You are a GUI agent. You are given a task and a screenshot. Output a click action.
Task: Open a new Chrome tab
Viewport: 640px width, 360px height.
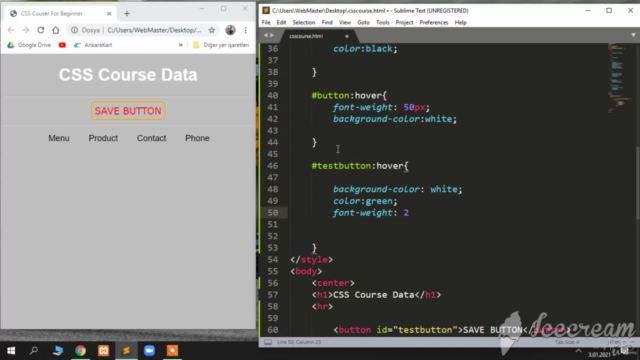127,13
